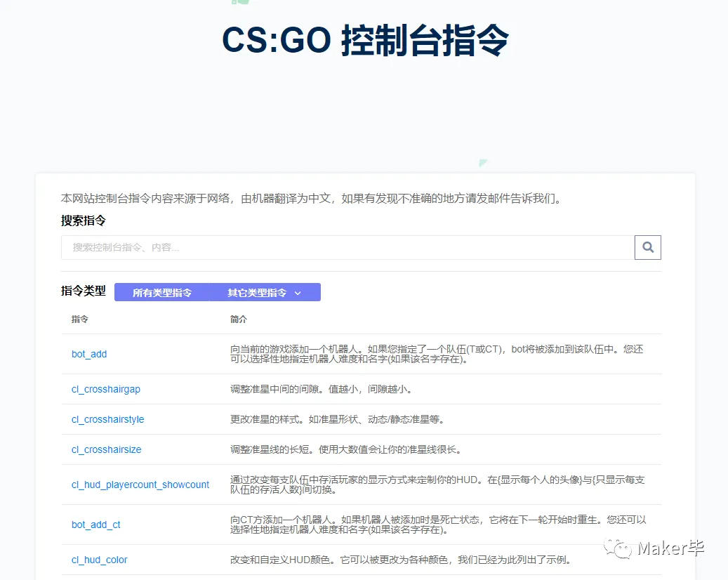The width and height of the screenshot is (728, 580).
Task: Click the cl_hud_color description text
Action: [401, 560]
